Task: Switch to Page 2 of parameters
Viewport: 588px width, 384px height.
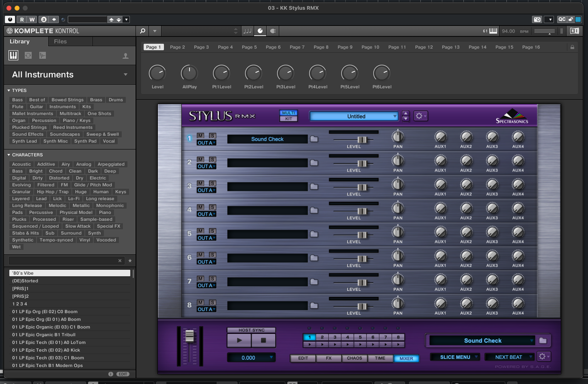Action: 177,47
